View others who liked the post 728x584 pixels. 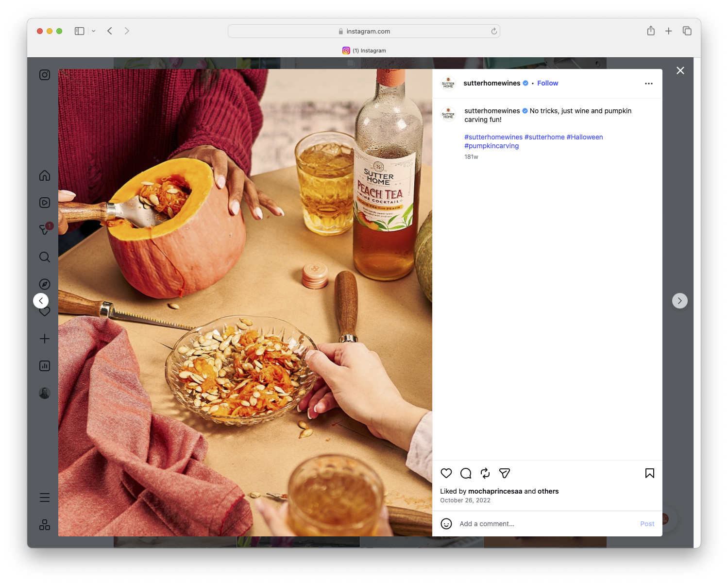pos(548,491)
